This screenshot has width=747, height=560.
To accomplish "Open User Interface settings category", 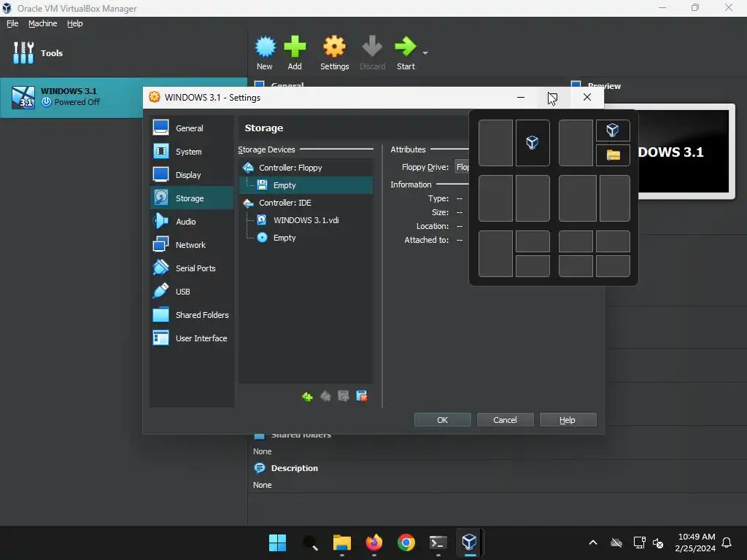I will (x=192, y=338).
